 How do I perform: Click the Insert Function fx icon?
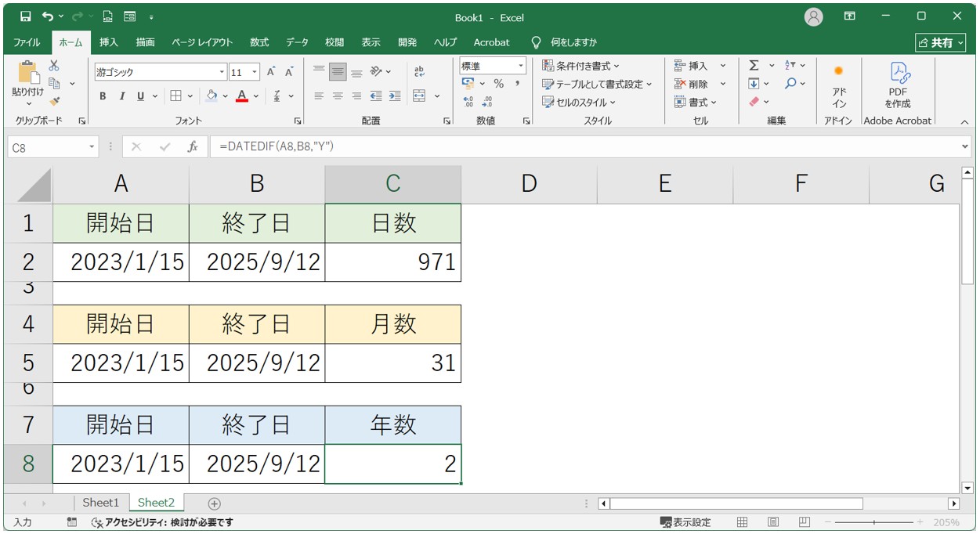tap(193, 146)
